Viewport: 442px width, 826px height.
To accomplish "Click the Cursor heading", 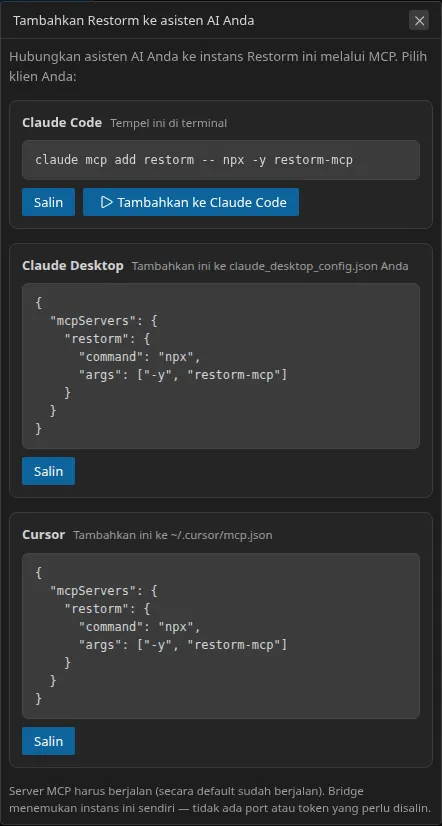I will click(x=43, y=535).
